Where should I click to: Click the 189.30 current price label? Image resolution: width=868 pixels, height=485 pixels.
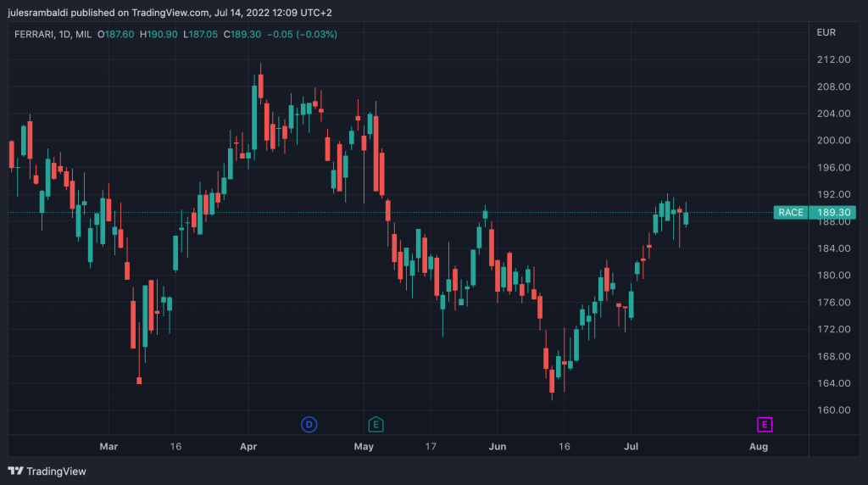click(x=833, y=213)
